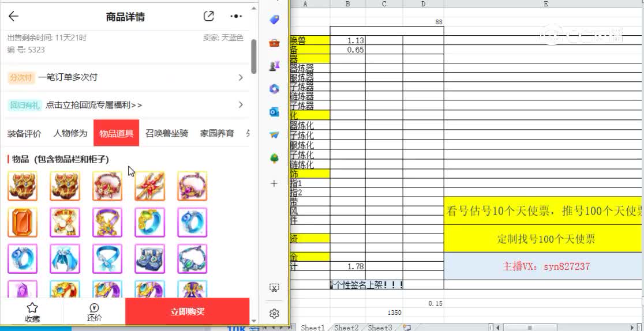Image resolution: width=644 pixels, height=331 pixels.
Task: Switch to the 召唤兽坐骑 tab
Action: click(167, 133)
